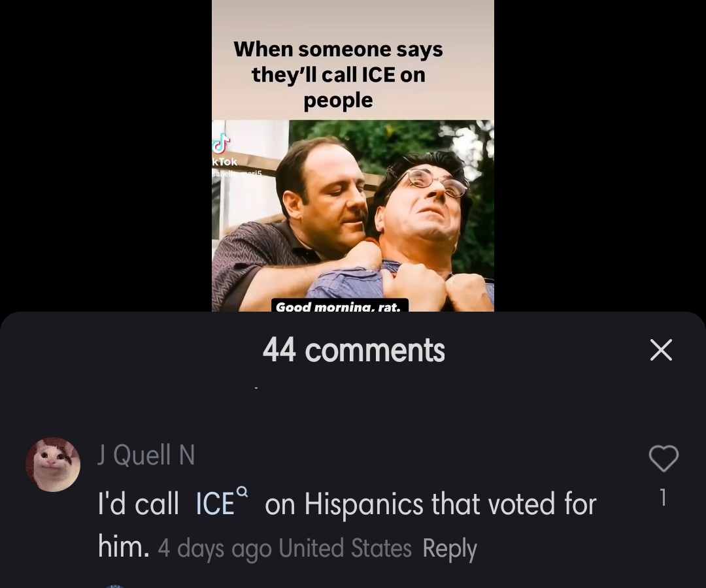Tap the word 'him.' in the comment
The image size is (706, 588).
(x=124, y=547)
